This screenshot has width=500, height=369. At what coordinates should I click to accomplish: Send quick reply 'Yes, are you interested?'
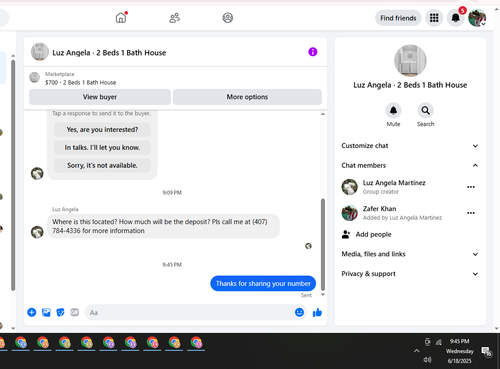(102, 129)
